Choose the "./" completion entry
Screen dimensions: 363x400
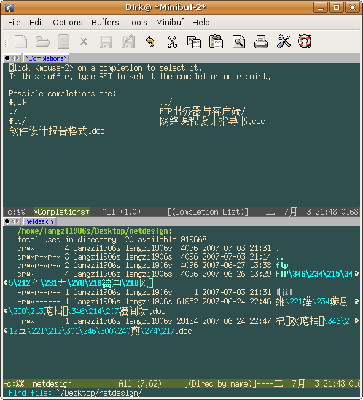[13, 112]
